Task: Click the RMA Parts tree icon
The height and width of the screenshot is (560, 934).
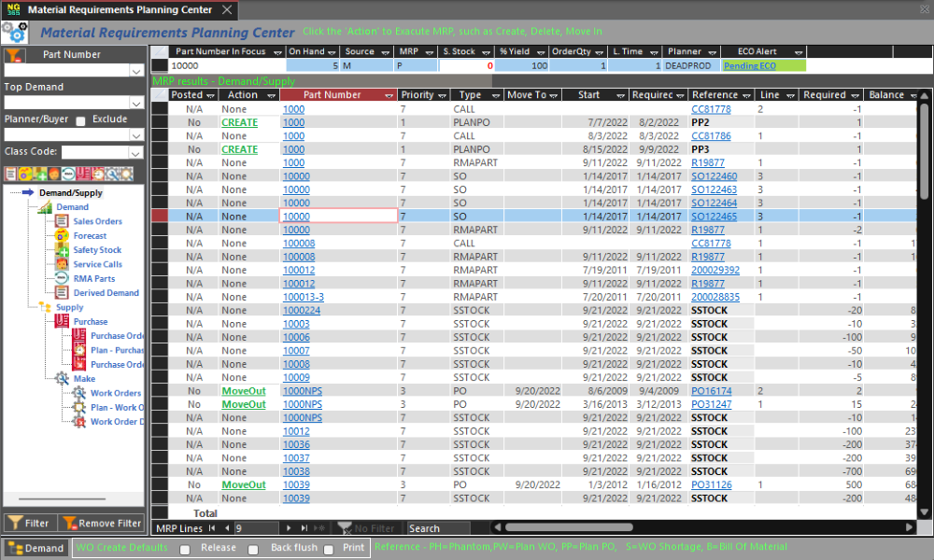Action: point(62,278)
